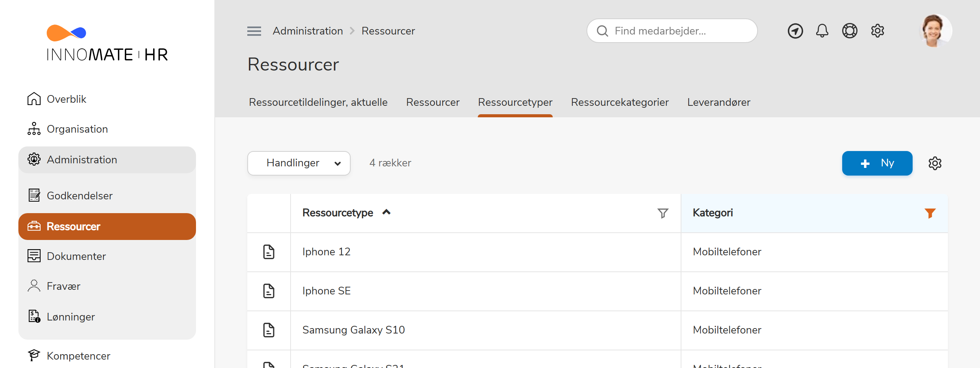This screenshot has height=368, width=980.
Task: Switch to the Leverandører tab
Action: (x=719, y=102)
